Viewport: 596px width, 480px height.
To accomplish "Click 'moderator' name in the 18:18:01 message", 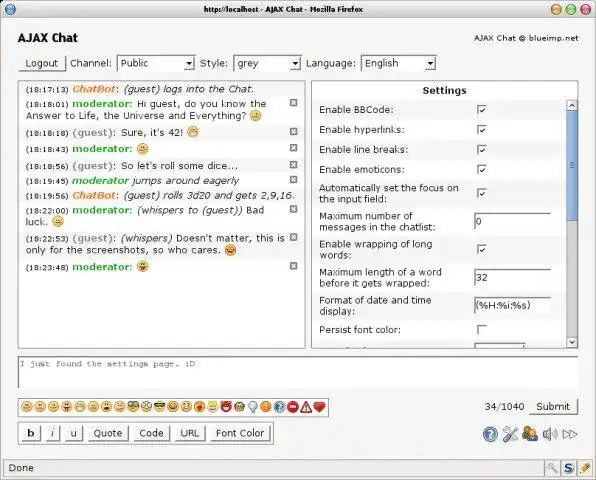I will [102, 104].
